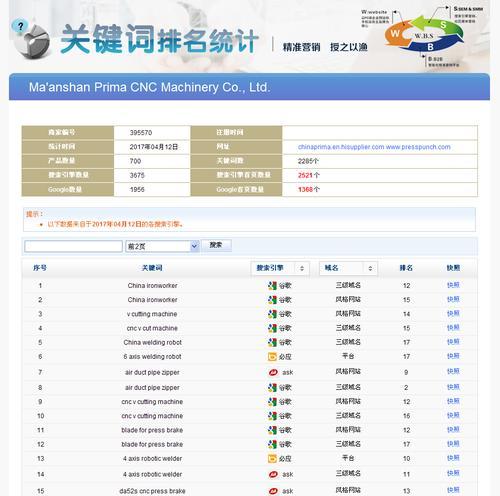Click search engine count 3675
This screenshot has width=500, height=496.
click(x=137, y=175)
